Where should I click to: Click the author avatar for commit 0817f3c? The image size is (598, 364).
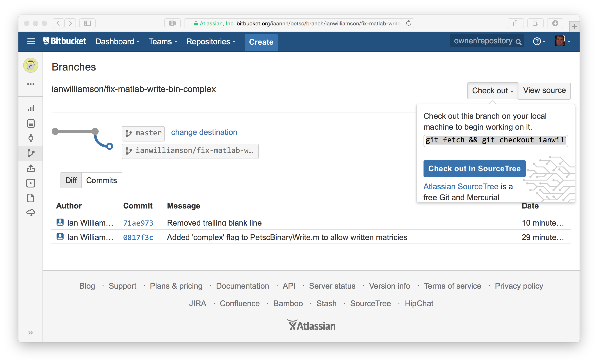click(x=60, y=237)
